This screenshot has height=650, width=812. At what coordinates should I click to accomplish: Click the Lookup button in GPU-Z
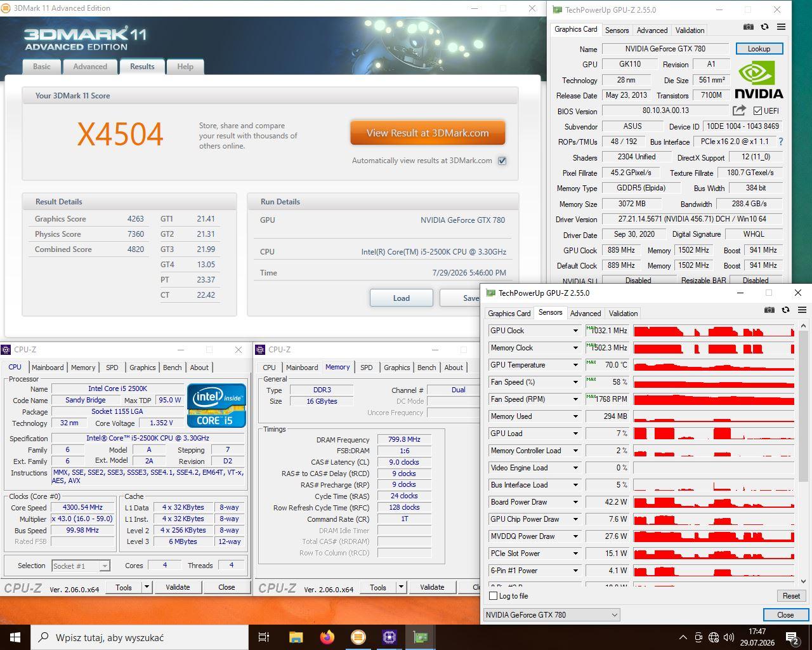(759, 49)
